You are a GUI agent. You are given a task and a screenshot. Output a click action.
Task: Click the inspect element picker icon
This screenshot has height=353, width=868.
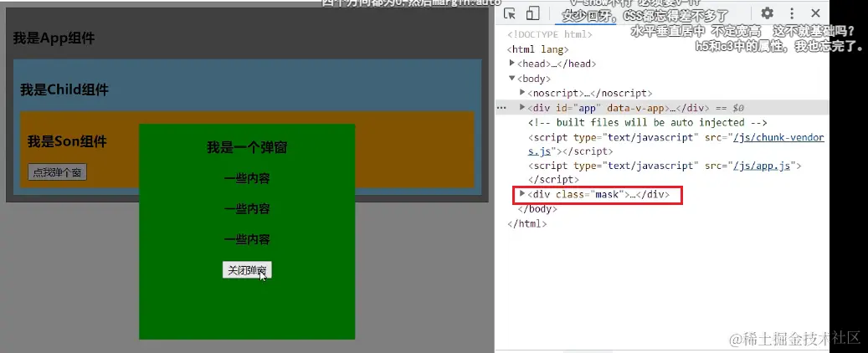click(510, 14)
